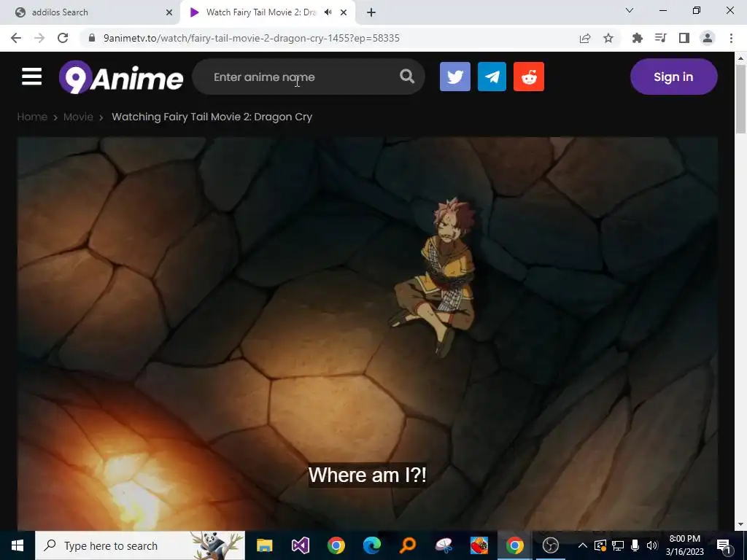Select the Watch Fairy Tail Movie 2 tab
The height and width of the screenshot is (560, 747).
click(261, 12)
